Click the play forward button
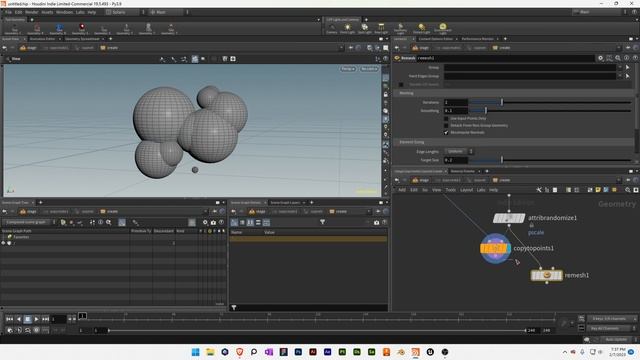 [36, 319]
